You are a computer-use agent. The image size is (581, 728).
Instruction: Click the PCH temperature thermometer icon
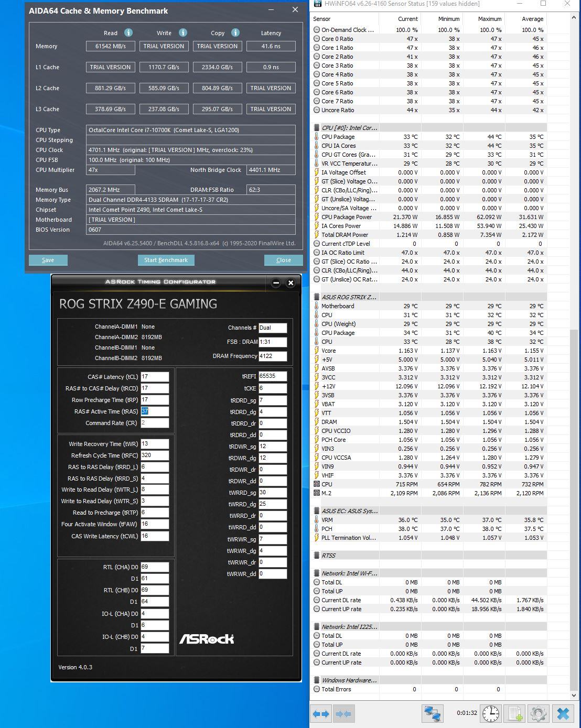click(317, 529)
